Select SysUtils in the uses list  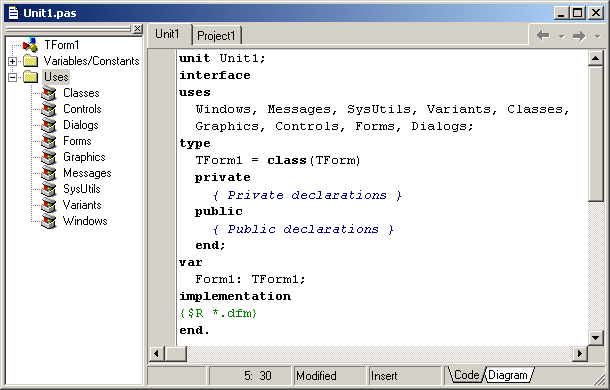click(x=82, y=189)
